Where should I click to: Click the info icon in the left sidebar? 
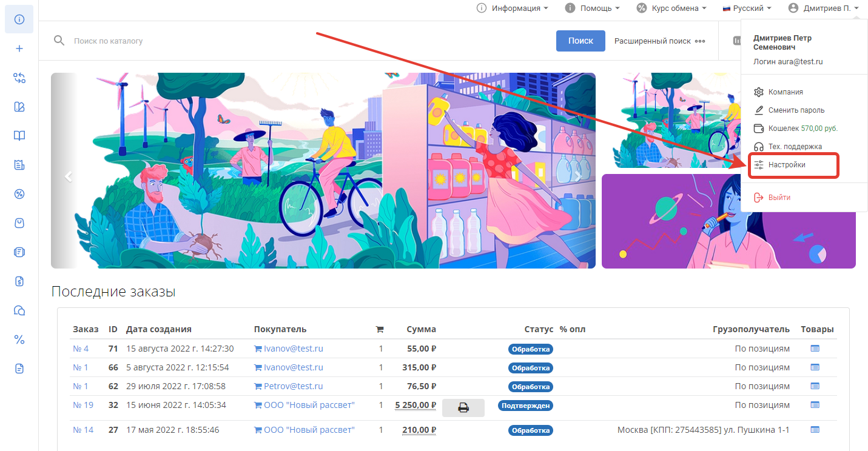click(19, 19)
